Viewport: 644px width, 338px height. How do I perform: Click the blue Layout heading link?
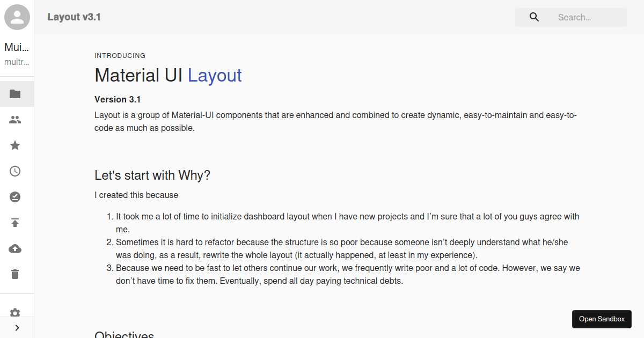(215, 75)
